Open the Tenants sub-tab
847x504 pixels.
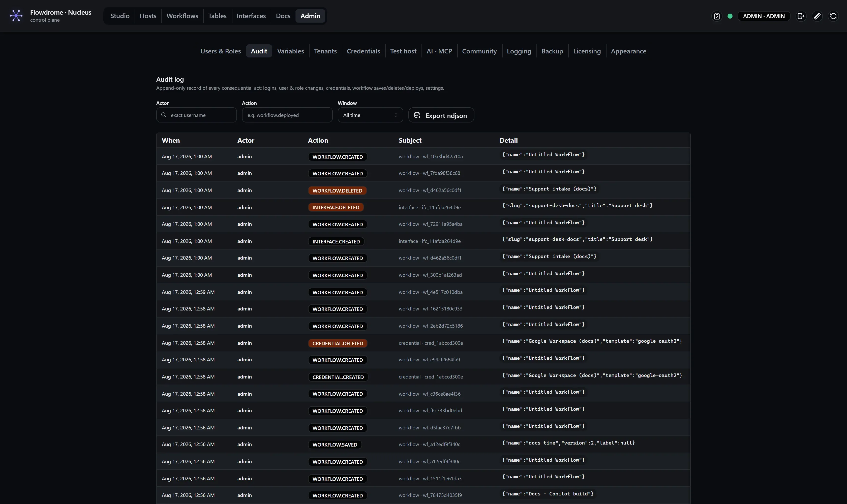point(325,51)
